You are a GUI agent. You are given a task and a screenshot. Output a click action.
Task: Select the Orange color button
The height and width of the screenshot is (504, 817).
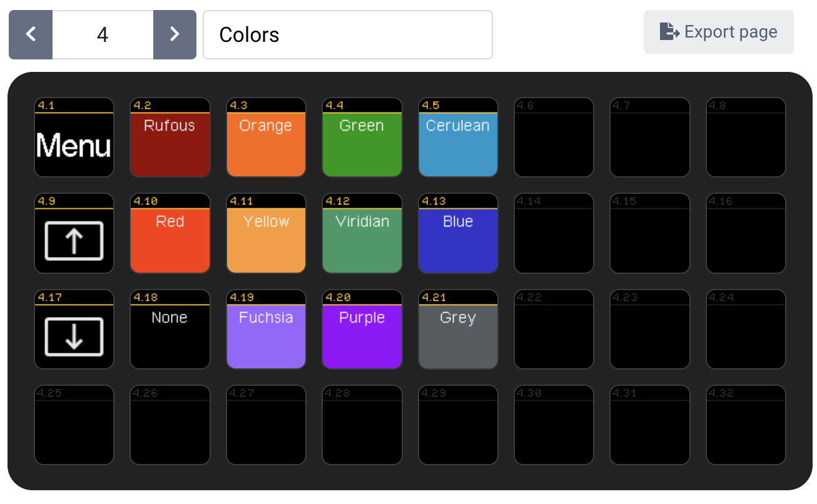click(266, 138)
